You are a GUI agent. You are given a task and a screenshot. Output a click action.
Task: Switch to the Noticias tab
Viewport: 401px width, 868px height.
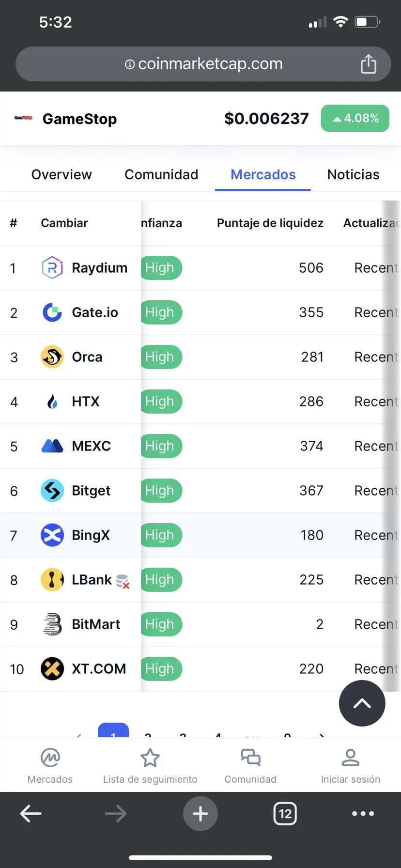(353, 174)
